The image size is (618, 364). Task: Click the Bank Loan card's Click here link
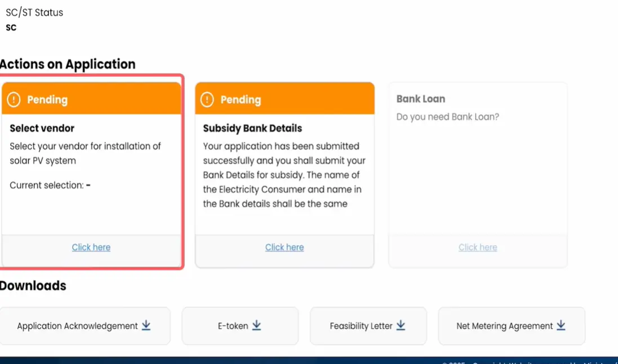478,247
